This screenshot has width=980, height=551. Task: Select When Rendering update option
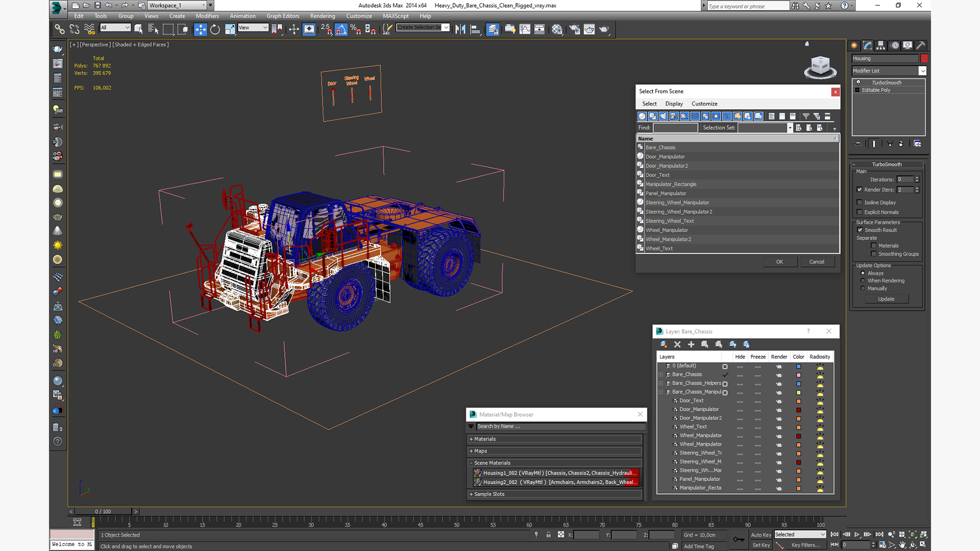pyautogui.click(x=863, y=281)
